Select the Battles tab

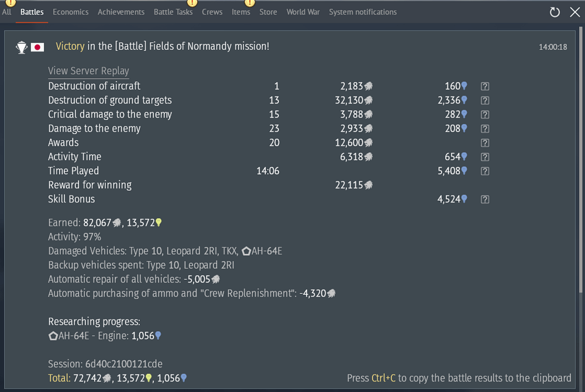[32, 12]
